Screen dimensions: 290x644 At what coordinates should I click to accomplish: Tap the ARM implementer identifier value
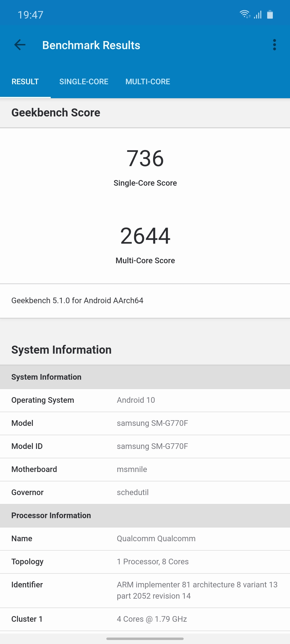(x=197, y=590)
